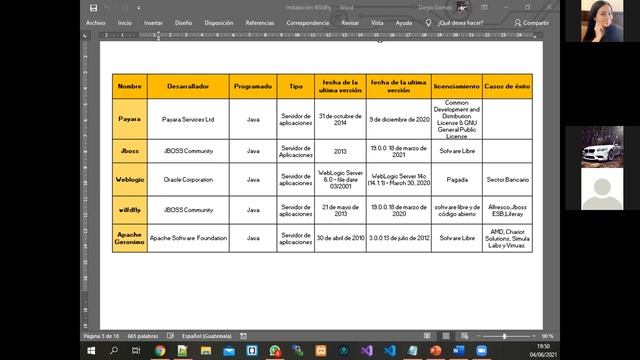Click the zoom in plus button
The image size is (640, 360).
pos(533,336)
